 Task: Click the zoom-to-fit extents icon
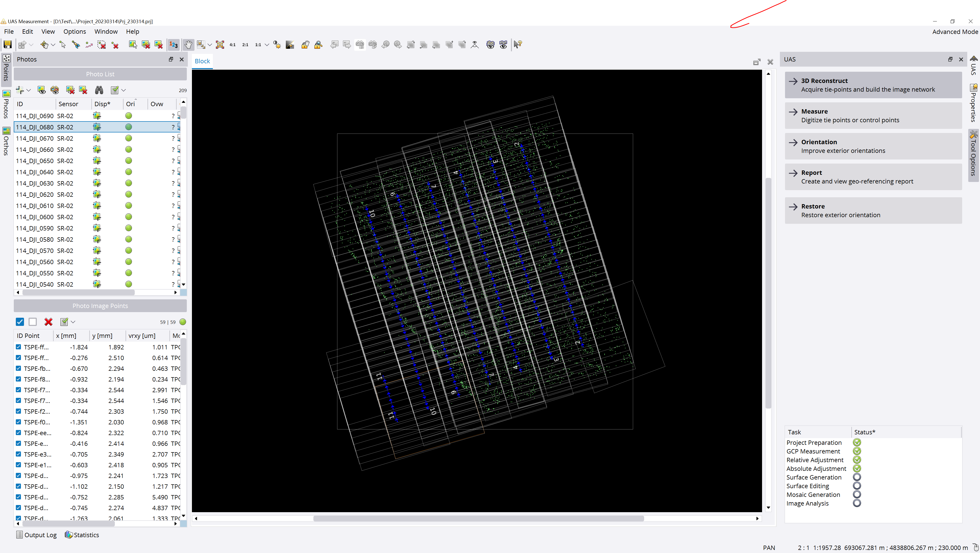pos(220,44)
